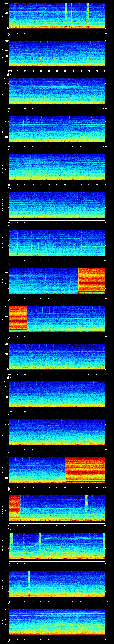Click the 45:00 end time label
The height and width of the screenshot is (644, 114).
pos(105,33)
